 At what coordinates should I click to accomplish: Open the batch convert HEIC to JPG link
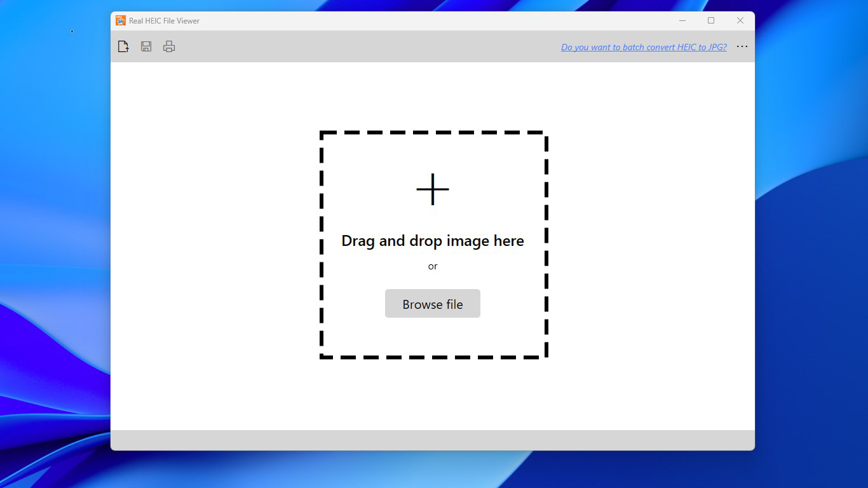click(643, 46)
